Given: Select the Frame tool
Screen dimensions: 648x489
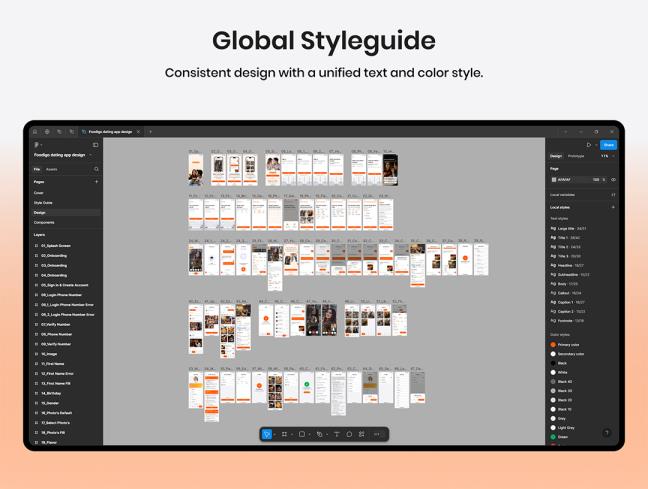Looking at the screenshot, I should (x=285, y=434).
